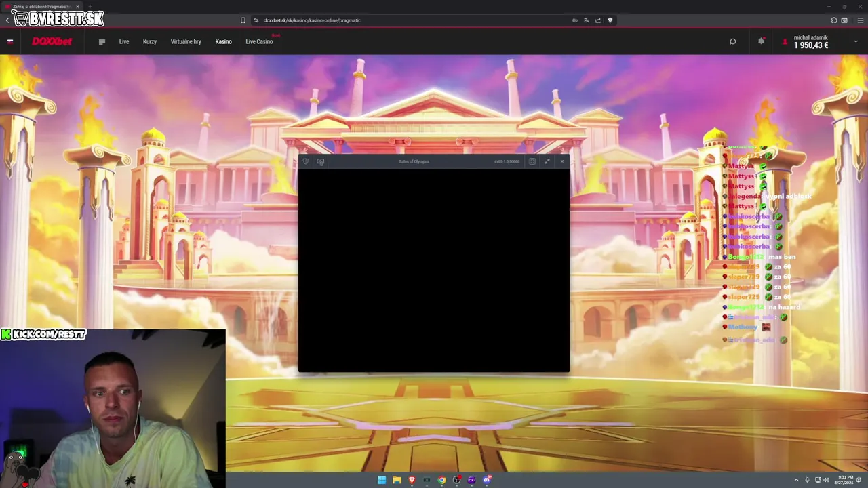
Task: Close the Gates of Olympus game window
Action: (561, 161)
